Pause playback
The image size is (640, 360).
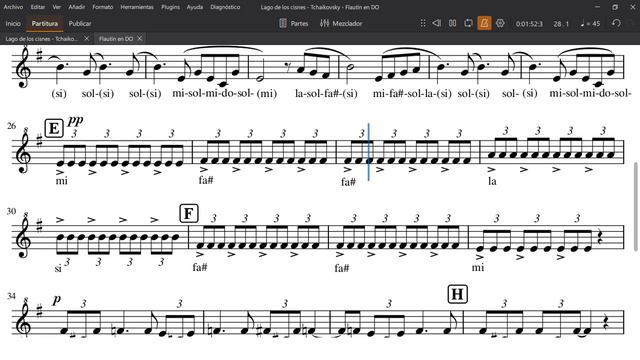tap(453, 23)
